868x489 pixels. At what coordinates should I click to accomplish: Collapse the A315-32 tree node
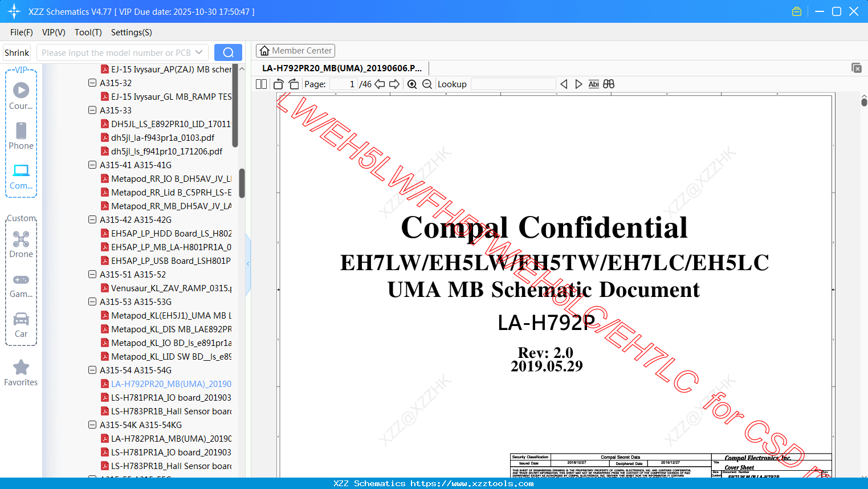pos(92,83)
